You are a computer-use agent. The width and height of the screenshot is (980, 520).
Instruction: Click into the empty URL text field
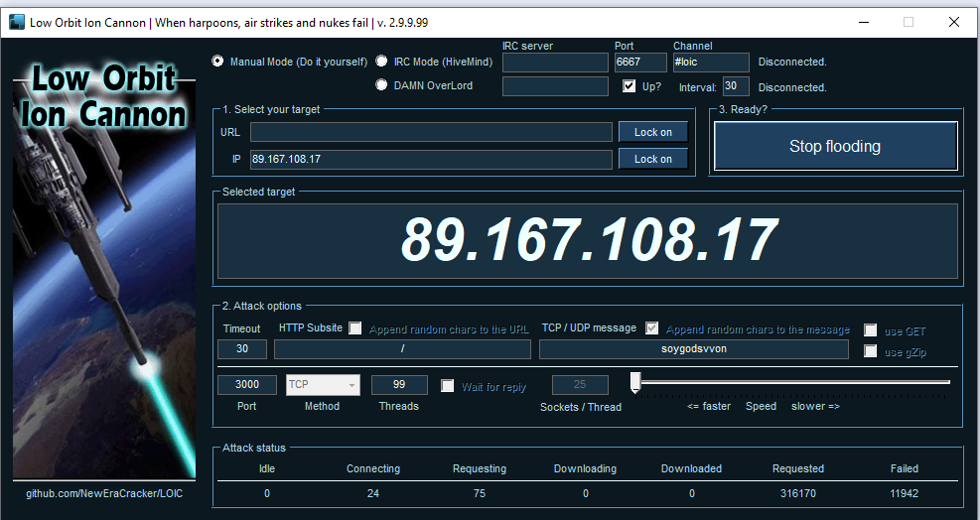pos(430,132)
